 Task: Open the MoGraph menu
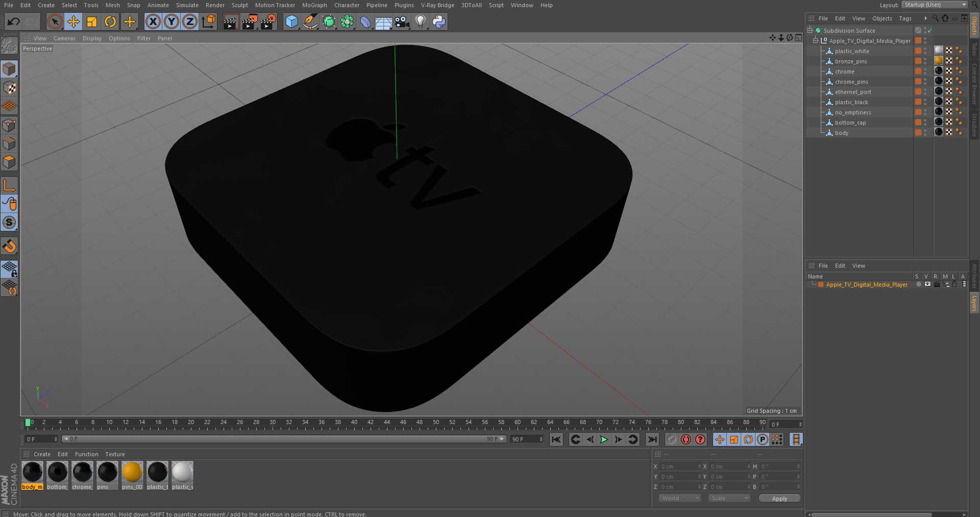tap(314, 5)
